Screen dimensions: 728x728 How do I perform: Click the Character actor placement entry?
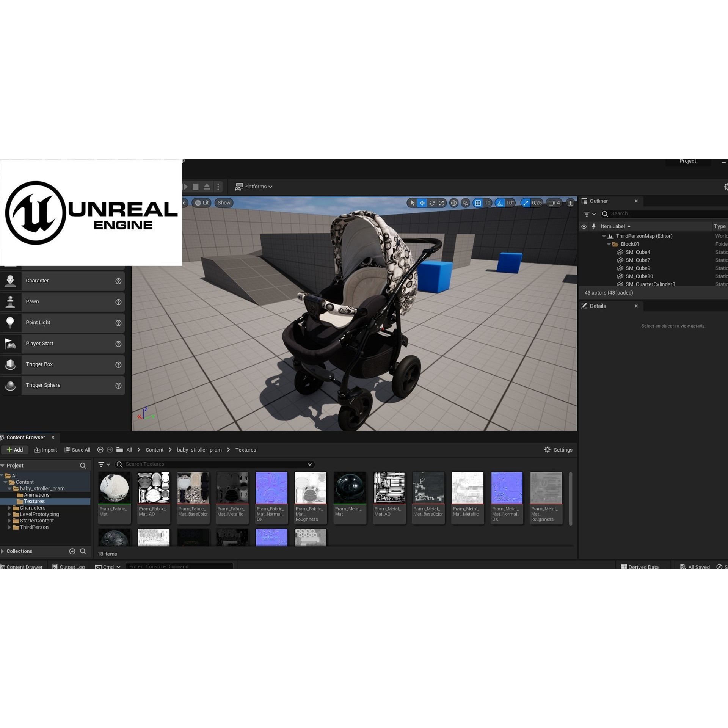(63, 281)
